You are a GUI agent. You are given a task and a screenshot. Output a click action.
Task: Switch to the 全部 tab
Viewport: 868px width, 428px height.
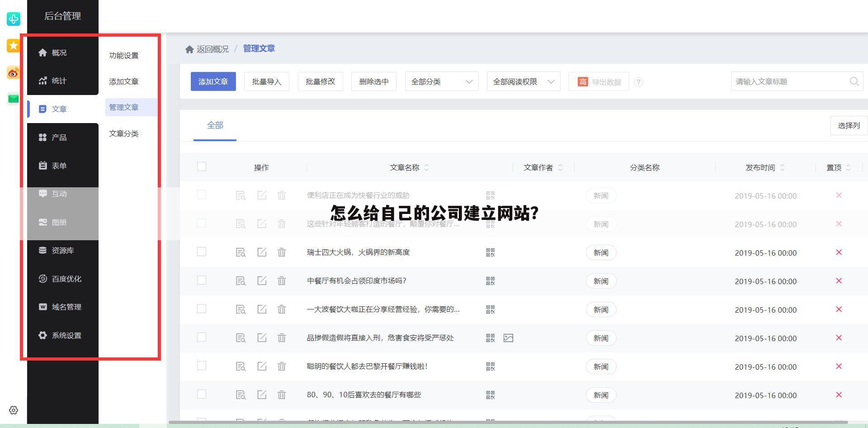coord(215,125)
